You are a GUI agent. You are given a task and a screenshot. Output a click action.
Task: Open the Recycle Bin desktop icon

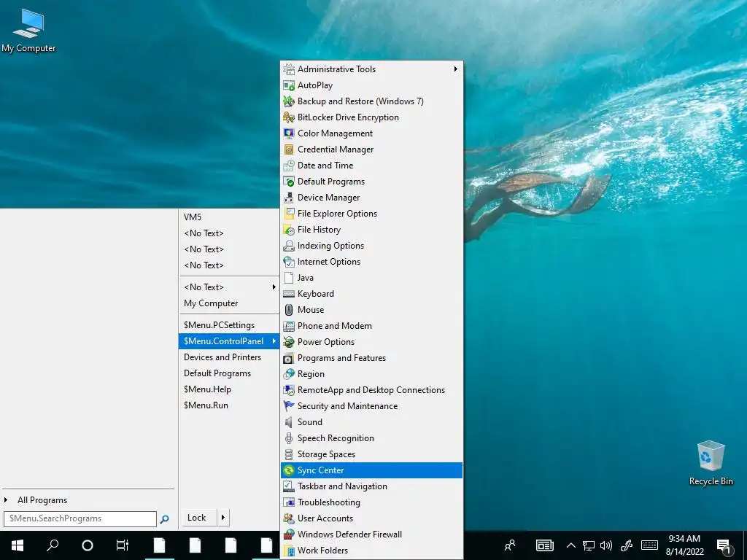point(711,463)
